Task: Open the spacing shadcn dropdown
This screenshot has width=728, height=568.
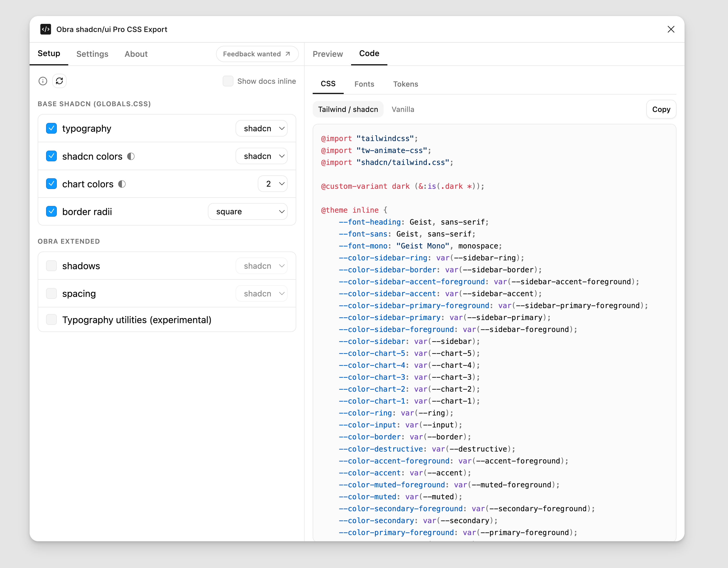Action: [x=262, y=293]
